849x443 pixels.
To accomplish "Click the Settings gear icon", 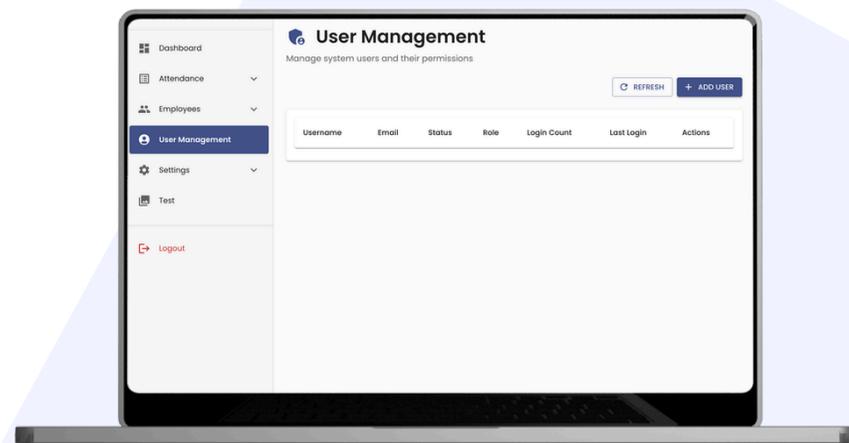I will tap(144, 170).
